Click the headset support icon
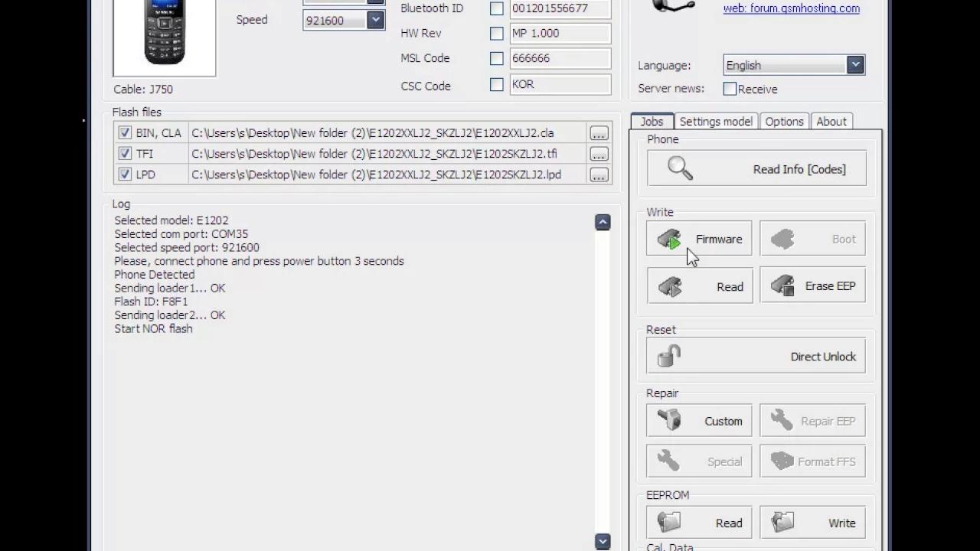The width and height of the screenshot is (980, 551). click(674, 8)
